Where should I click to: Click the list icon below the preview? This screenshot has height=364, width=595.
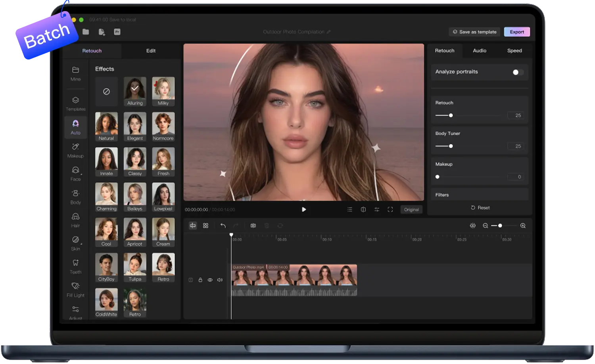pos(349,209)
